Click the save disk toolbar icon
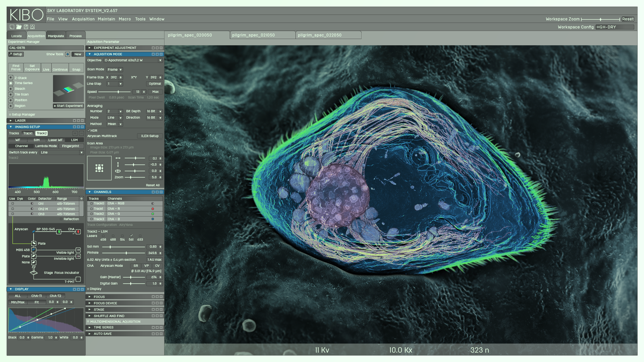Image resolution: width=644 pixels, height=362 pixels. pos(26,27)
